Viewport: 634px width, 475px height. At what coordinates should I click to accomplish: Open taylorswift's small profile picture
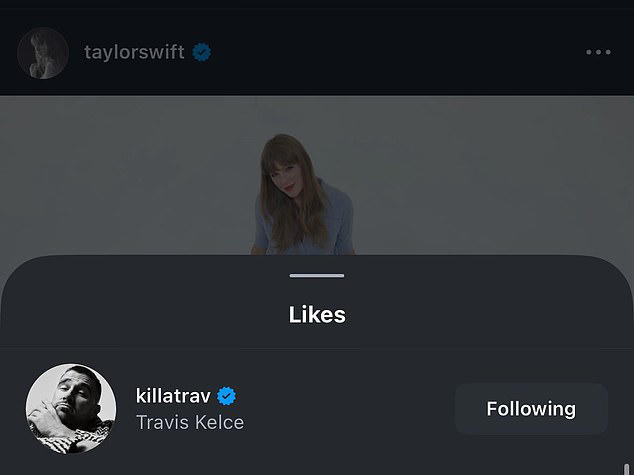[x=43, y=53]
